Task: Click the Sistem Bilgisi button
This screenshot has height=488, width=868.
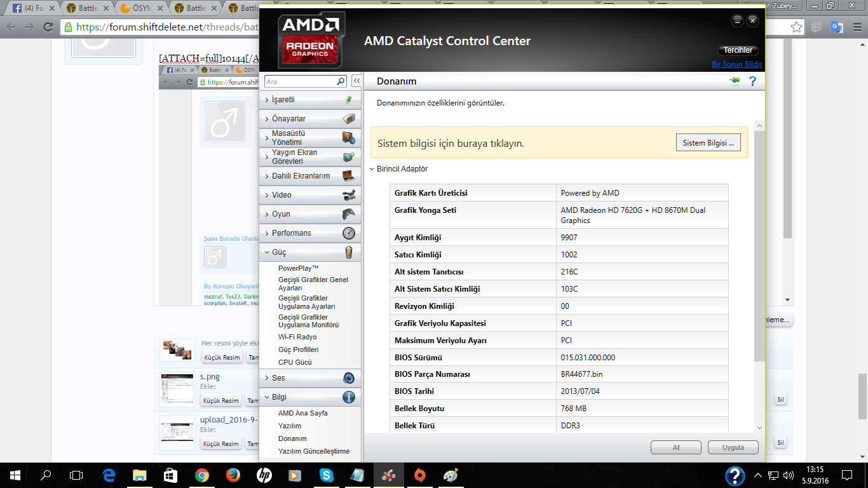Action: [x=708, y=143]
